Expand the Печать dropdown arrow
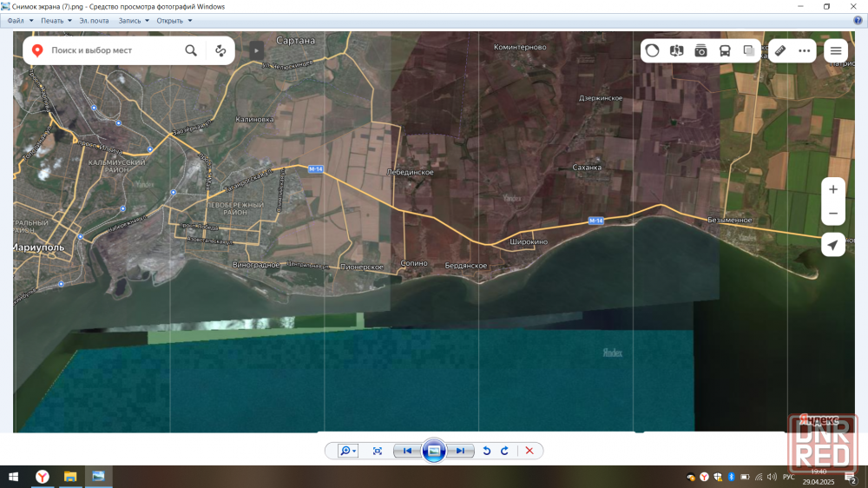This screenshot has height=488, width=868. pyautogui.click(x=69, y=21)
